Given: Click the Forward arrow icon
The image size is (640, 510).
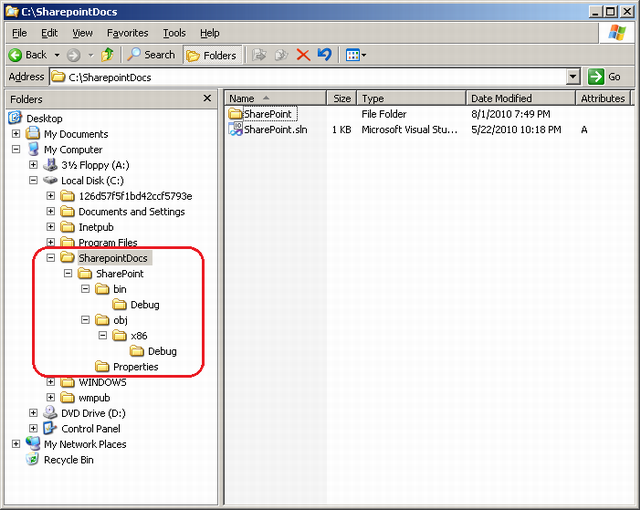Looking at the screenshot, I should coord(73,55).
